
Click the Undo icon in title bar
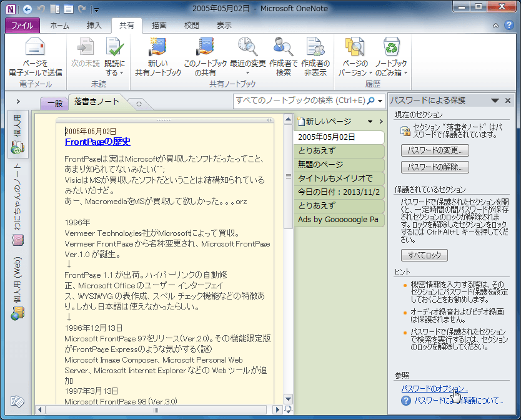41,9
